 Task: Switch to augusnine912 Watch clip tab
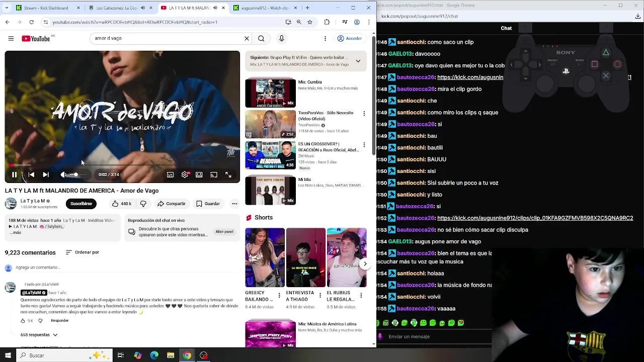(265, 8)
